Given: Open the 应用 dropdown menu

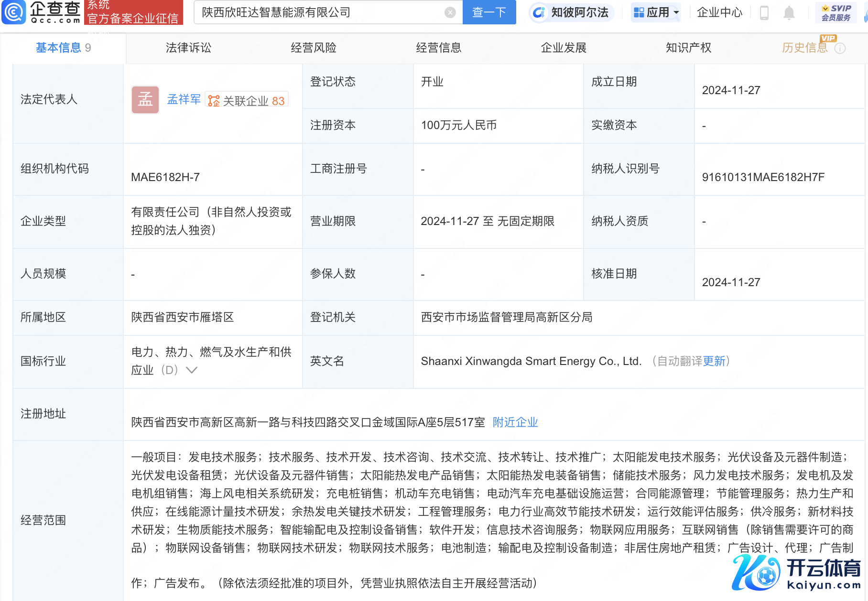Looking at the screenshot, I should coord(656,12).
